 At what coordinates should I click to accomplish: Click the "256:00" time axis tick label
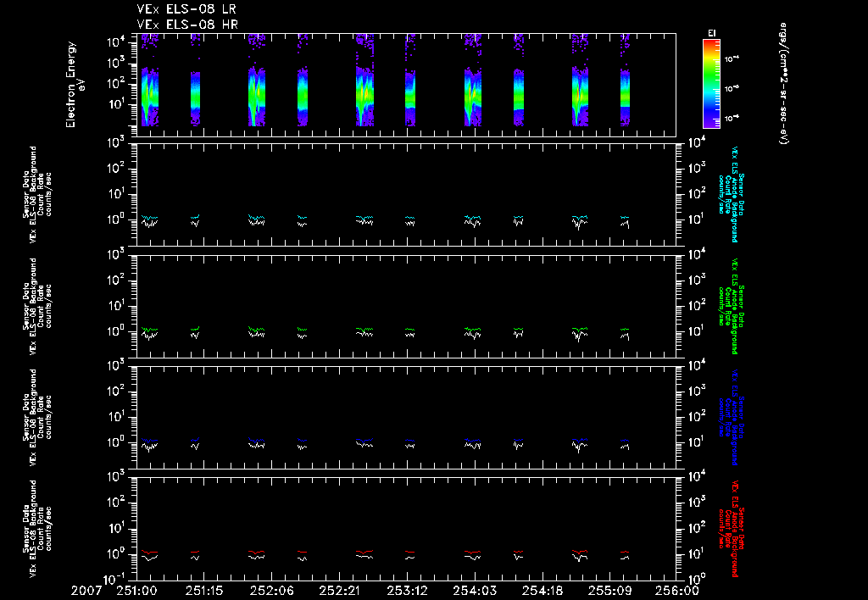point(679,592)
